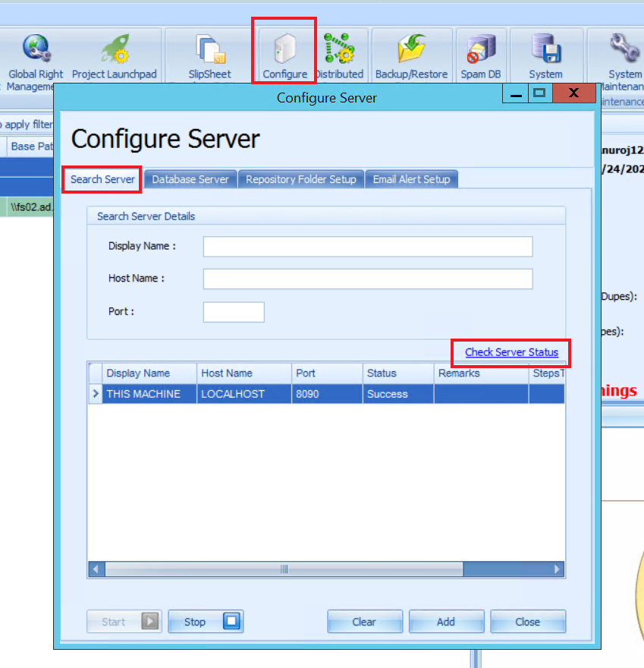
Task: Select the THIS MACHINE row indicator arrow
Action: [96, 394]
